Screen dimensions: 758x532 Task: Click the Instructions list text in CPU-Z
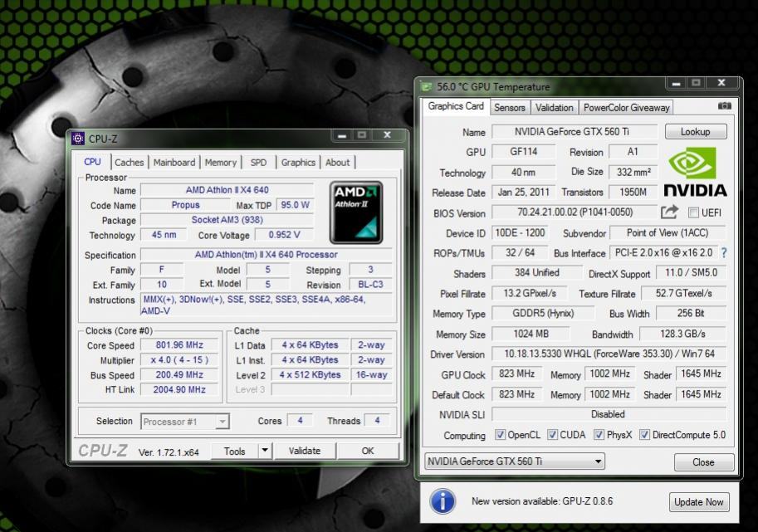tap(266, 305)
